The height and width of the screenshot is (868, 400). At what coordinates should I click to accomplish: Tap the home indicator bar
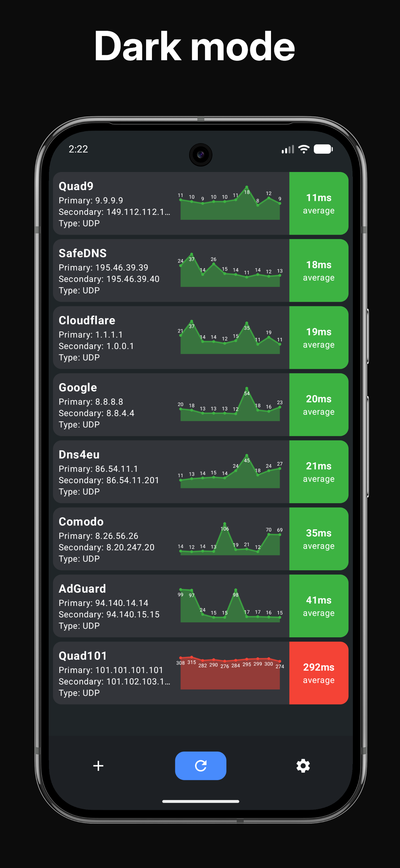point(201,801)
